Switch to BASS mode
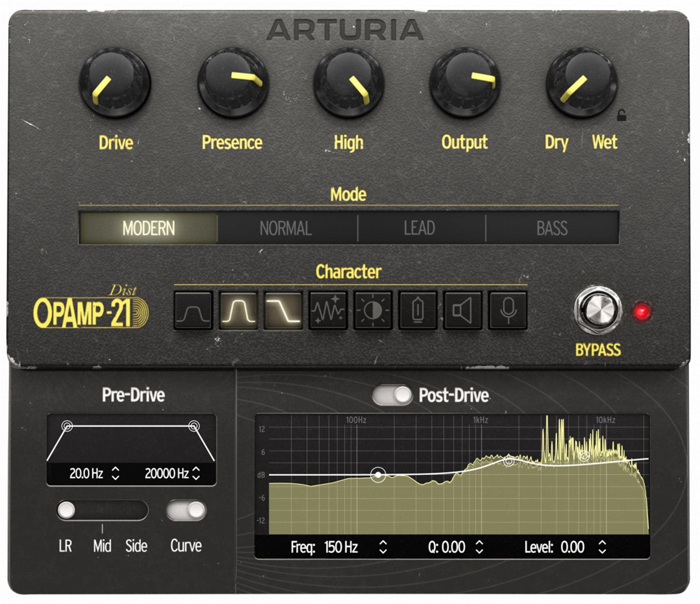 point(552,228)
